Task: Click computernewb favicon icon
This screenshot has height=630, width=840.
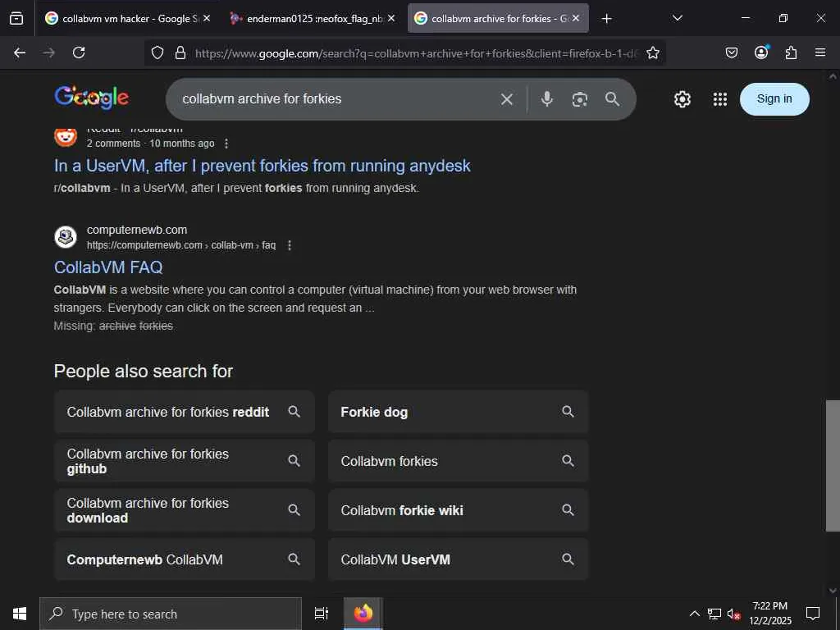Action: click(66, 237)
